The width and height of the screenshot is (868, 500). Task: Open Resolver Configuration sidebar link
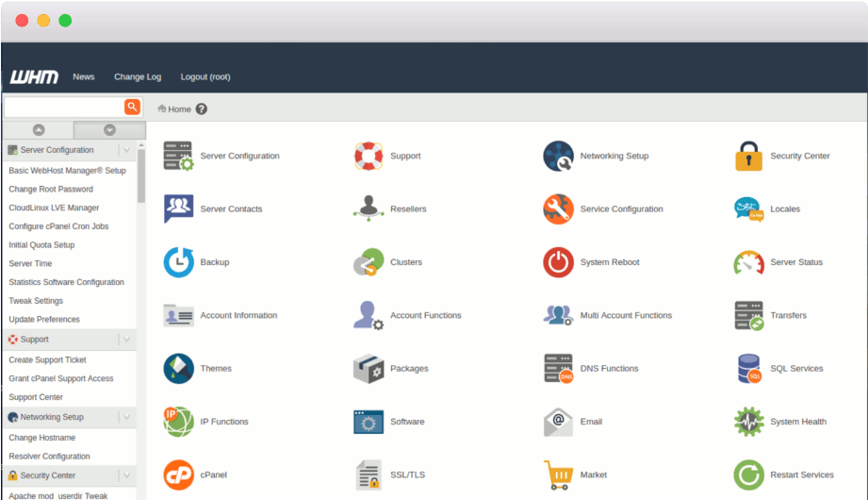pos(49,457)
